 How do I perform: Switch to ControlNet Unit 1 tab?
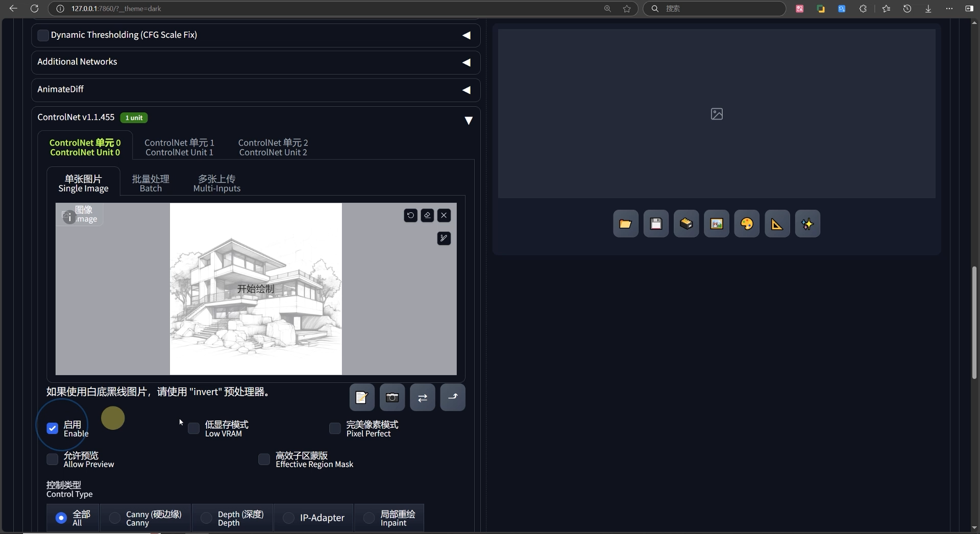point(179,147)
